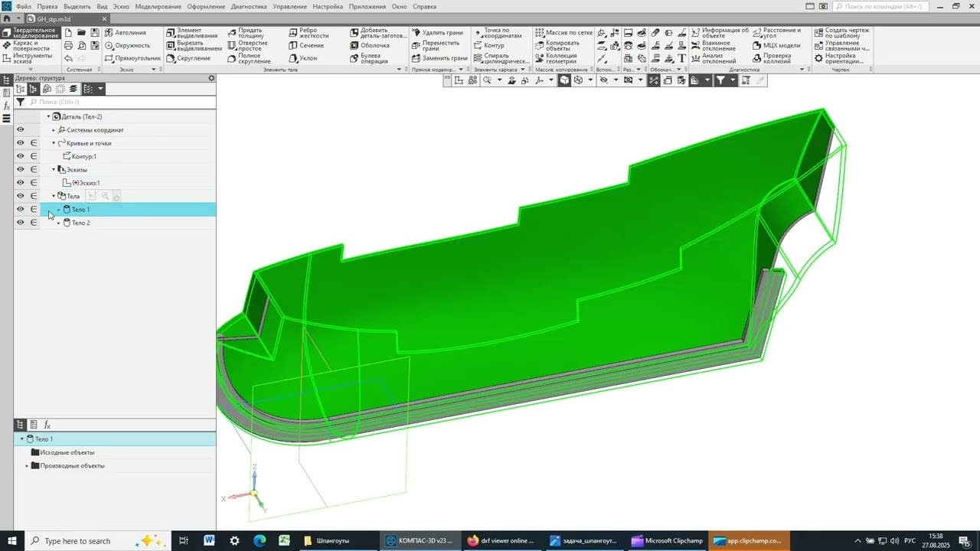
Task: Start Элемент выдавливания extrusion command
Action: pos(194,33)
